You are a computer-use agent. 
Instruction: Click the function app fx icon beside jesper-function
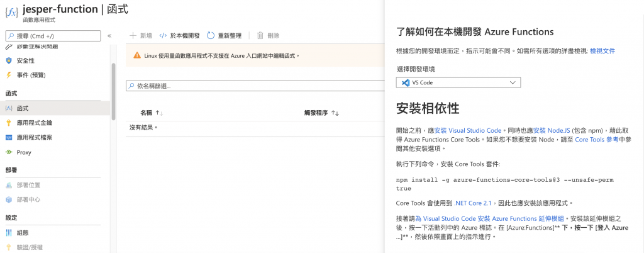click(11, 13)
